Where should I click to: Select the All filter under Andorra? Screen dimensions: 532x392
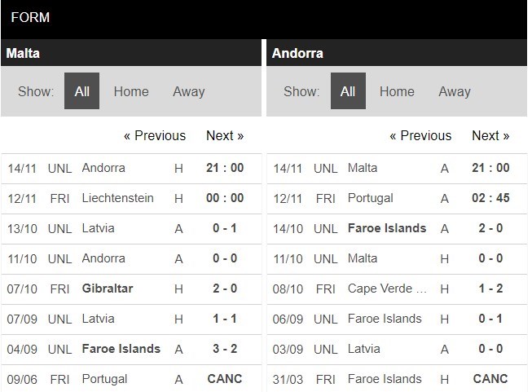point(348,91)
